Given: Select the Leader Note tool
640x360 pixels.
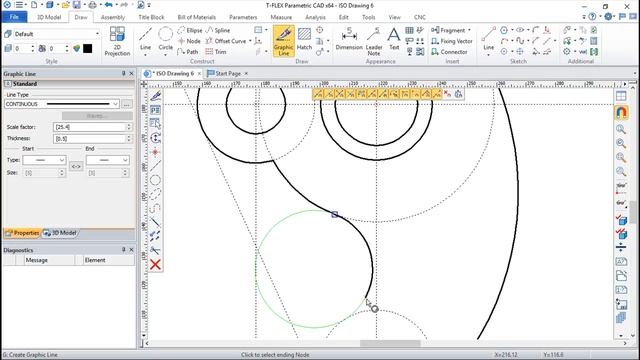Looking at the screenshot, I should tap(374, 41).
